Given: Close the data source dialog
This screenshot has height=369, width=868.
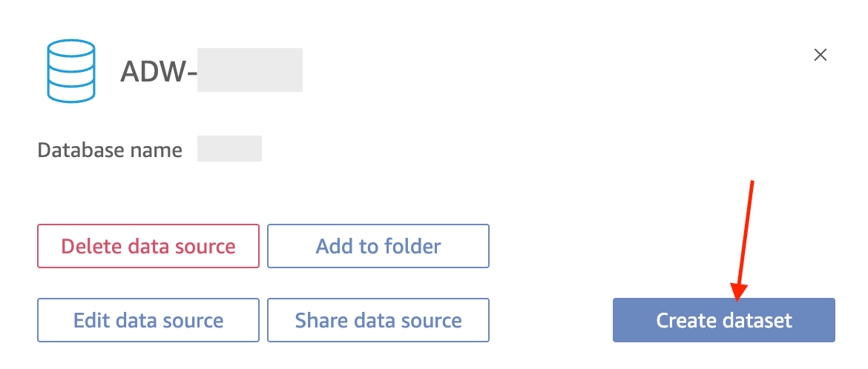Looking at the screenshot, I should click(820, 55).
